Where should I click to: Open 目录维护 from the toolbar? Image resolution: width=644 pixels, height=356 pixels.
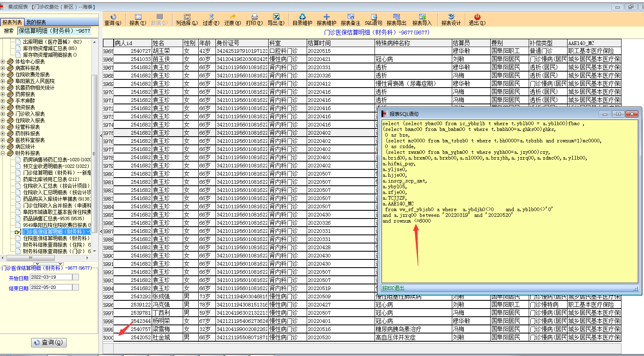(x=302, y=17)
